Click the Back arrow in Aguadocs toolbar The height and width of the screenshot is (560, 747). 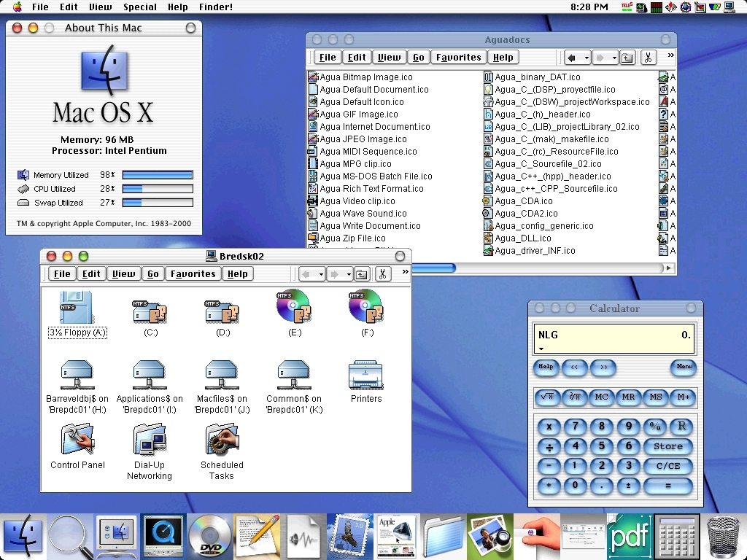click(x=572, y=58)
